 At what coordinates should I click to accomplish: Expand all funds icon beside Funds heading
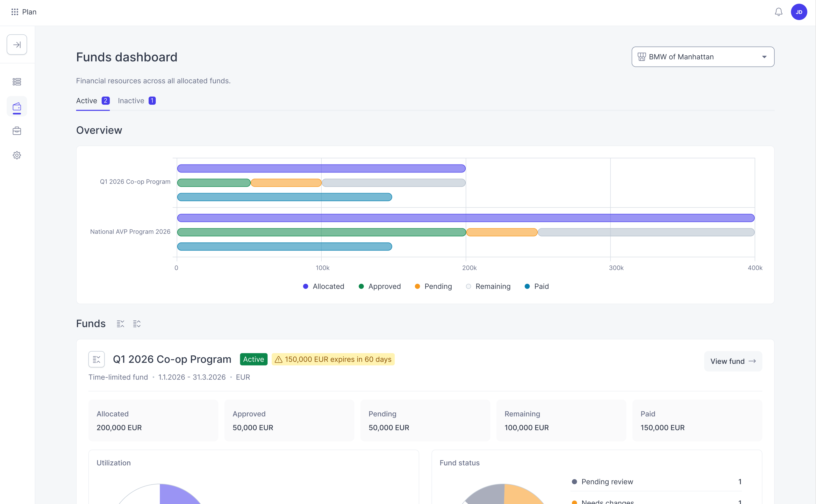[137, 324]
